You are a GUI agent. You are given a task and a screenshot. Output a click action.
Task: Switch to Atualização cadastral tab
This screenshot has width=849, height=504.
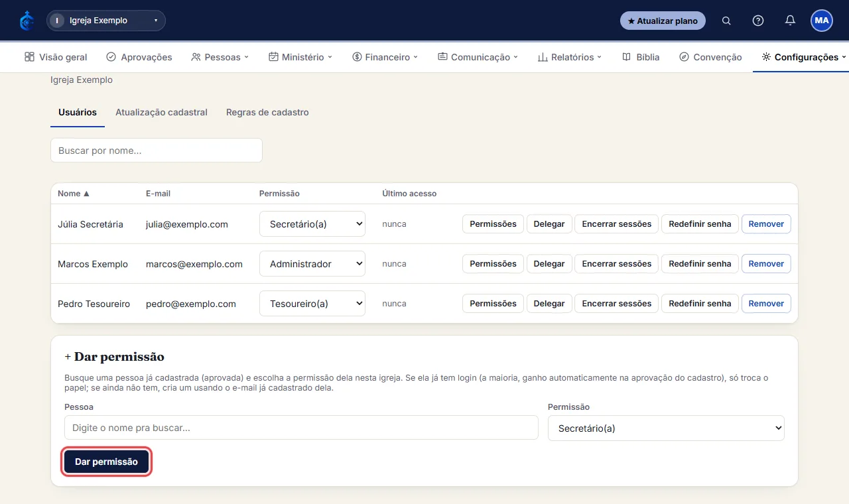coord(161,113)
